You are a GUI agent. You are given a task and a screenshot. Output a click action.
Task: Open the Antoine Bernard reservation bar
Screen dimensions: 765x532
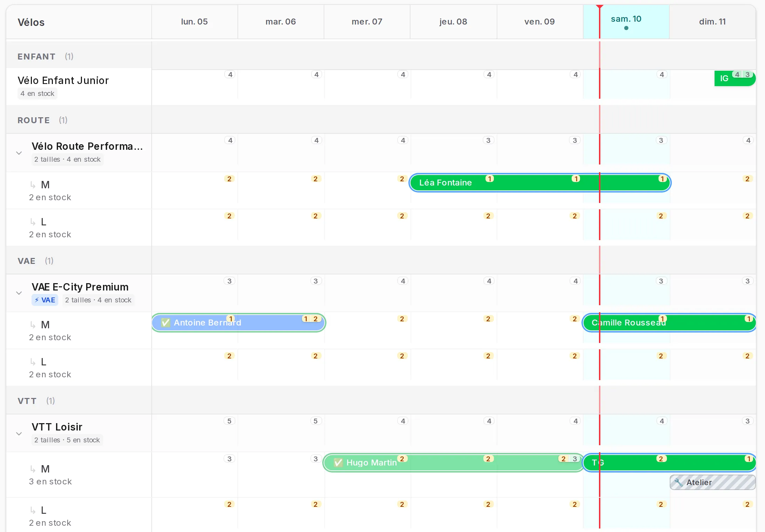(239, 323)
